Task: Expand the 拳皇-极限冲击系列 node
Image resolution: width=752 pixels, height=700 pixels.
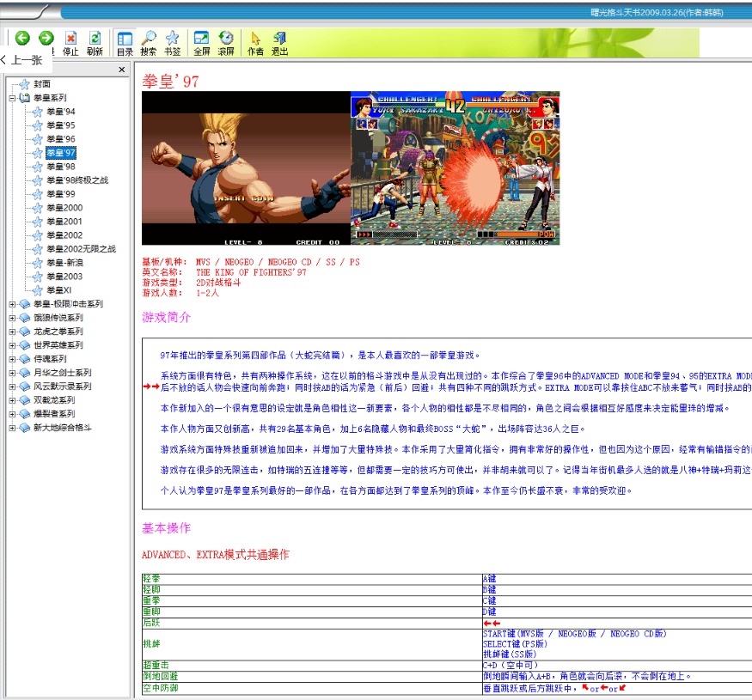Action: (x=12, y=304)
